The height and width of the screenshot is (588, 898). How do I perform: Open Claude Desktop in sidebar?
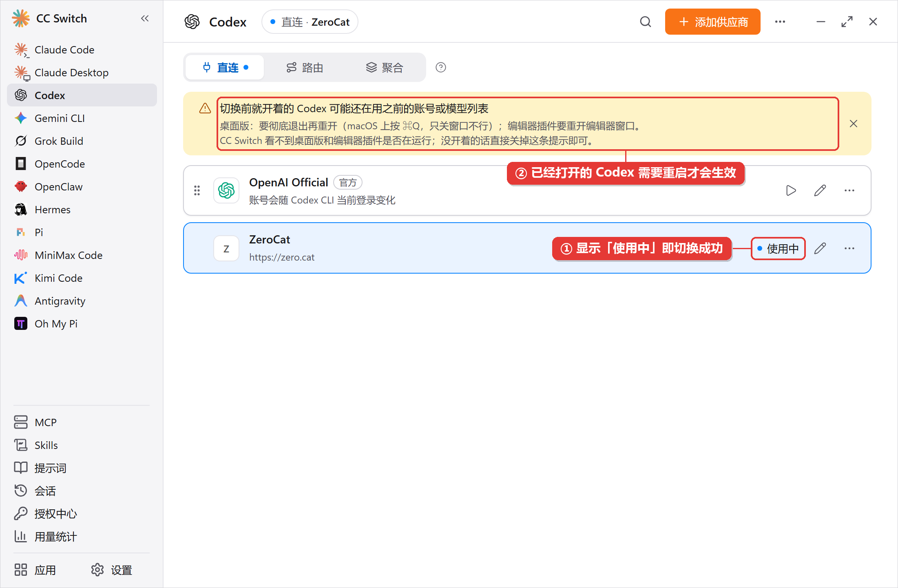[x=82, y=73]
